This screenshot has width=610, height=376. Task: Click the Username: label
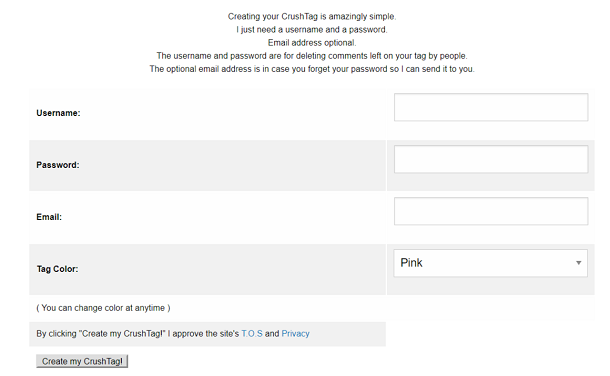point(58,113)
